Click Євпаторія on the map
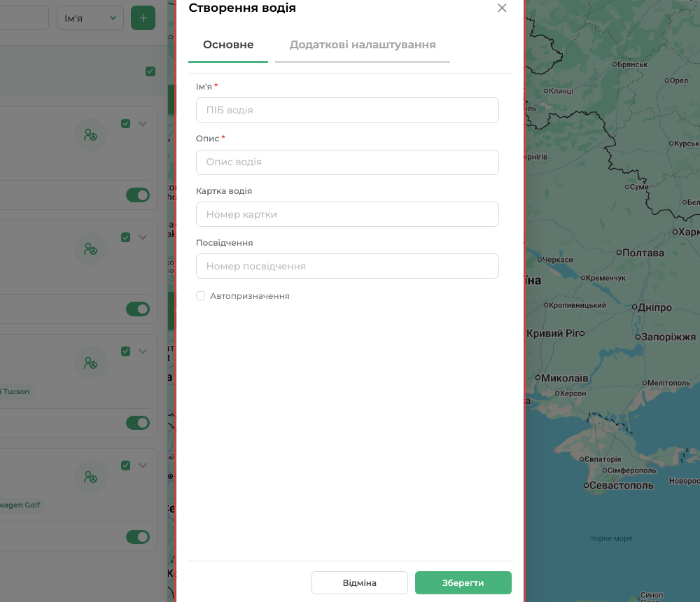This screenshot has width=700, height=602. [x=603, y=459]
